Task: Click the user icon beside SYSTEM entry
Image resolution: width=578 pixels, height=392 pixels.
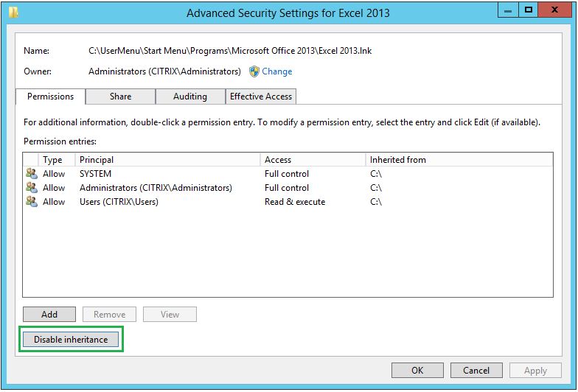Action: tap(31, 174)
